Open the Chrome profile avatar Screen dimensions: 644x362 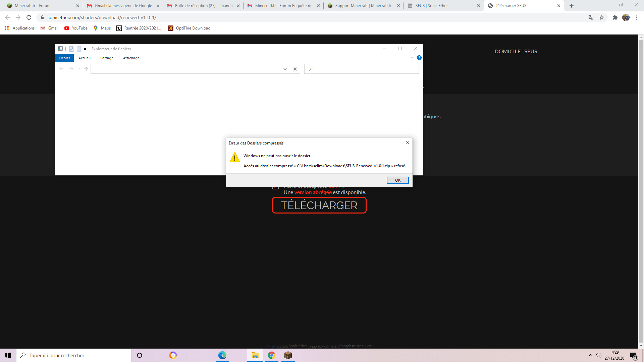click(626, 17)
